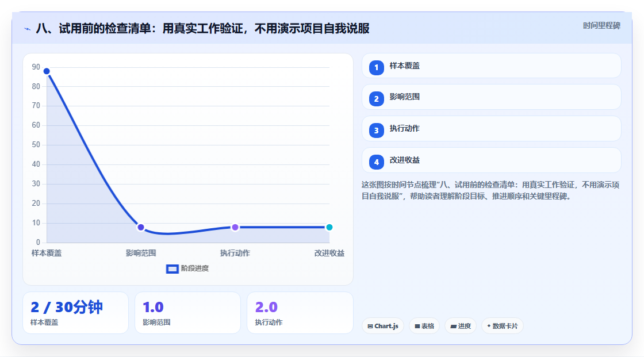Click the 表格 tag

coord(424,326)
